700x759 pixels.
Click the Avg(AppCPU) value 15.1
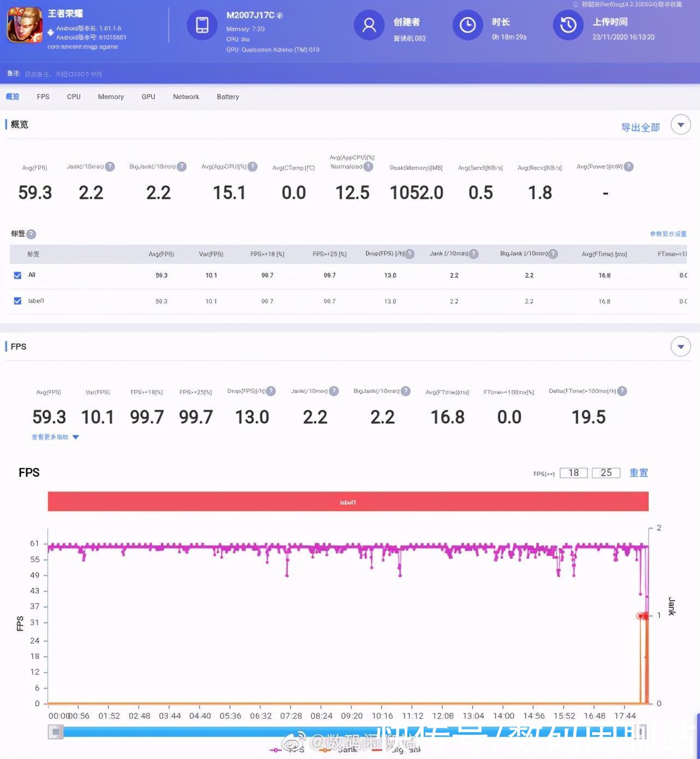coord(229,193)
